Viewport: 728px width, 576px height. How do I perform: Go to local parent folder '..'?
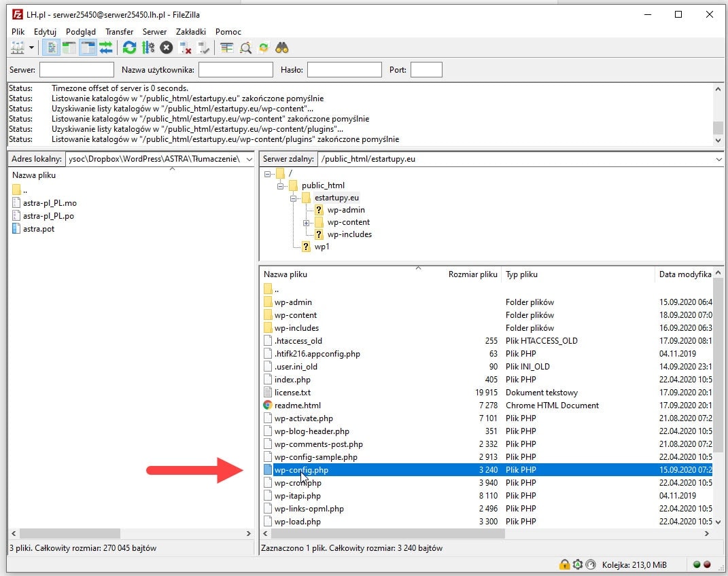pos(20,190)
